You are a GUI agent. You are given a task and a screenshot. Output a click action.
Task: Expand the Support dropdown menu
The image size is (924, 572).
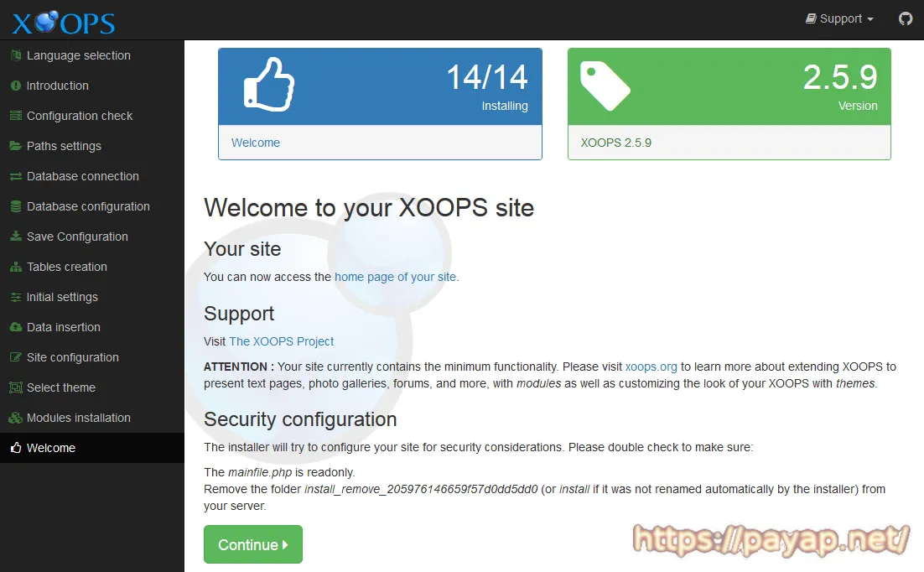pyautogui.click(x=839, y=18)
